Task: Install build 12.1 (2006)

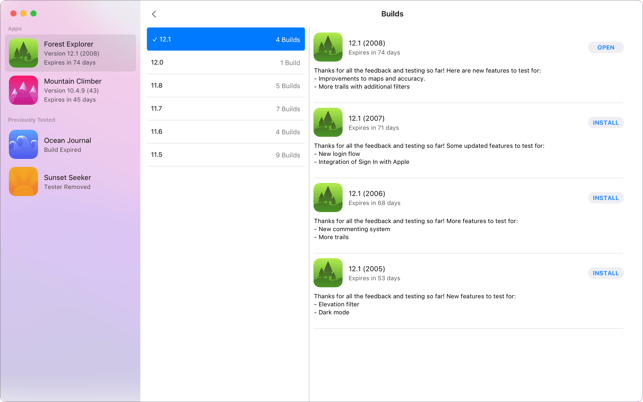Action: pyautogui.click(x=606, y=198)
